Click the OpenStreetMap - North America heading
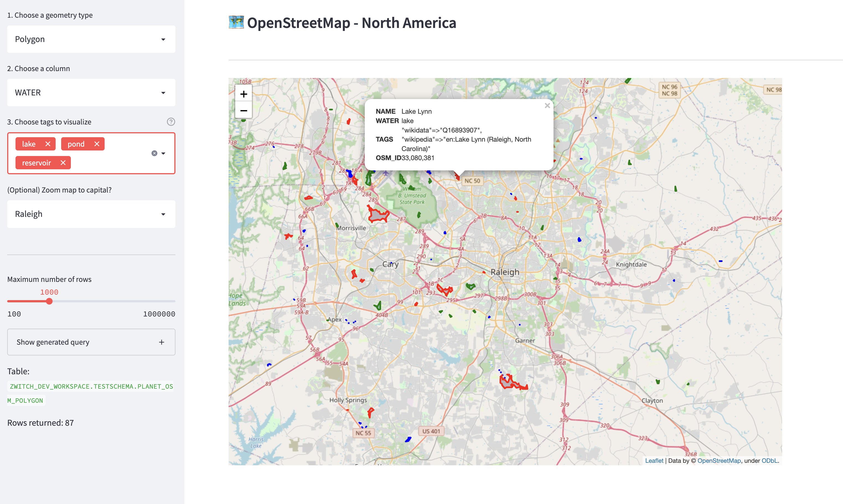The width and height of the screenshot is (843, 504). point(351,23)
